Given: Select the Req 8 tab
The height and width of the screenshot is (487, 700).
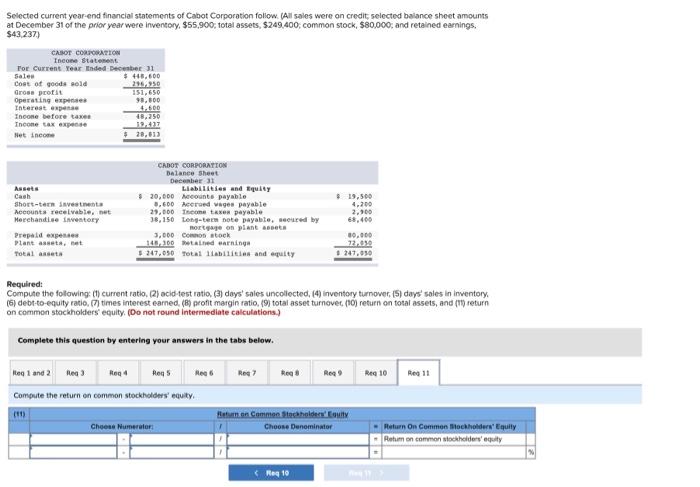Looking at the screenshot, I should [x=290, y=373].
